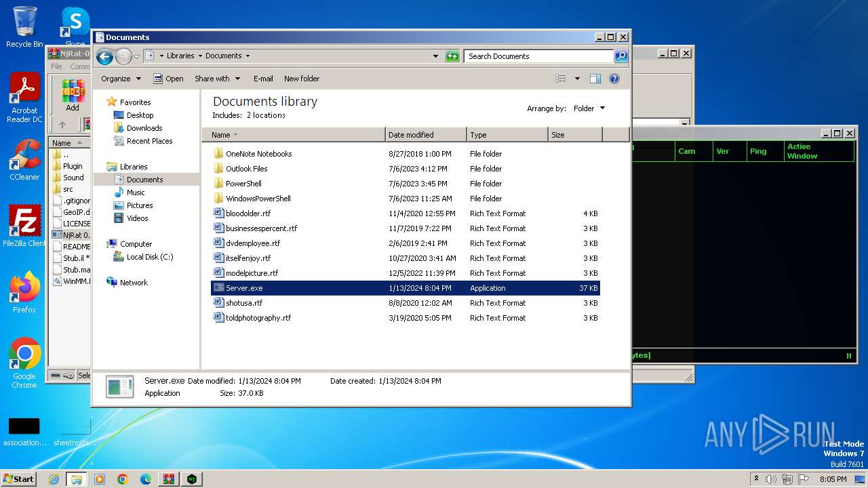Open the Recycle Bin desktop icon
This screenshot has height=488, width=868.
point(24,27)
